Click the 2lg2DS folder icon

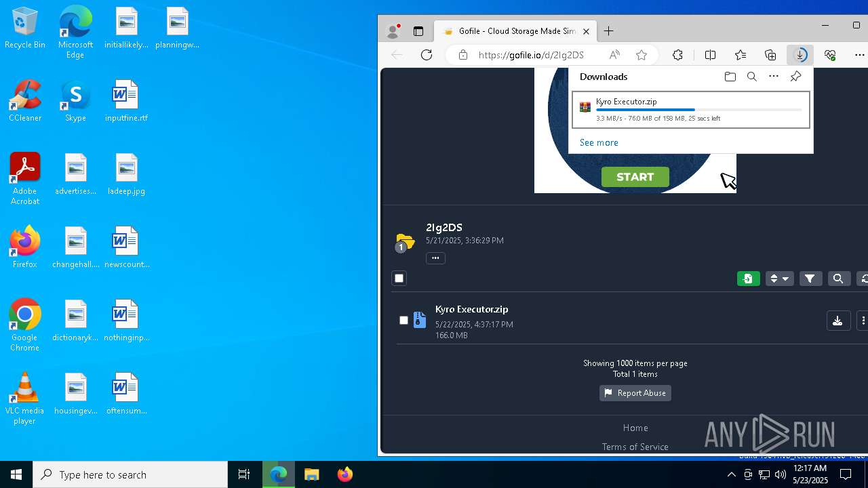[405, 241]
